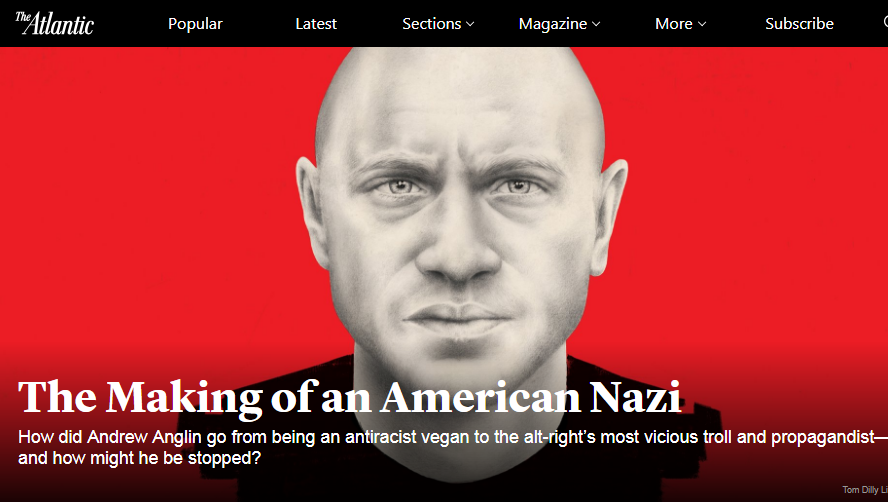Expand the Magazine dropdown menu
This screenshot has width=888, height=502.
[559, 24]
